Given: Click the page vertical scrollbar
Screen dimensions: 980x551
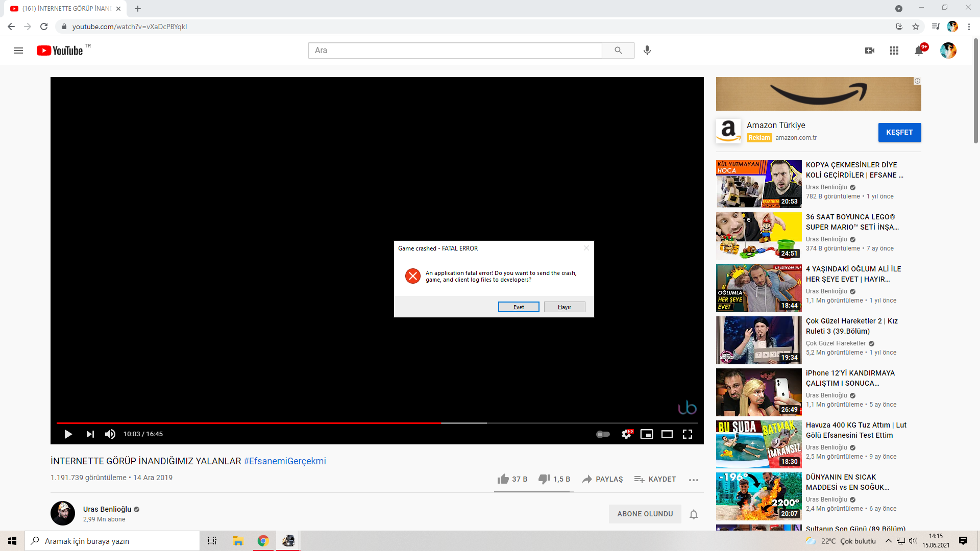Looking at the screenshot, I should [976, 90].
